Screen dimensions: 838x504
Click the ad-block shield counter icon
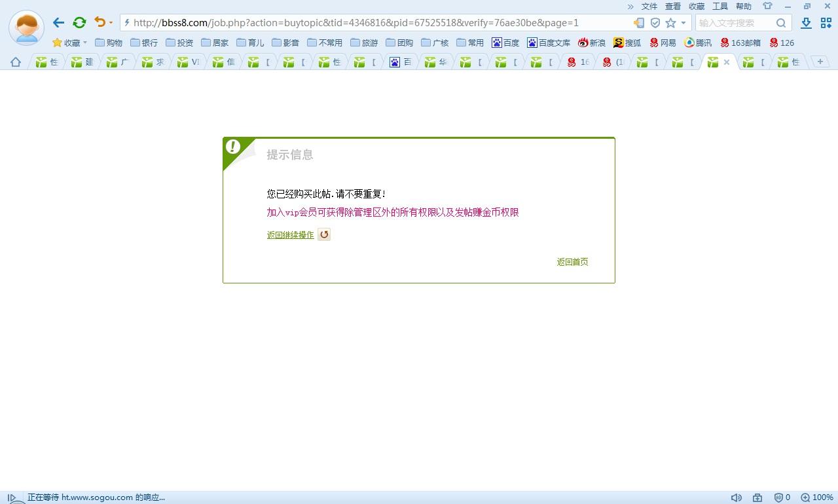pos(782,497)
